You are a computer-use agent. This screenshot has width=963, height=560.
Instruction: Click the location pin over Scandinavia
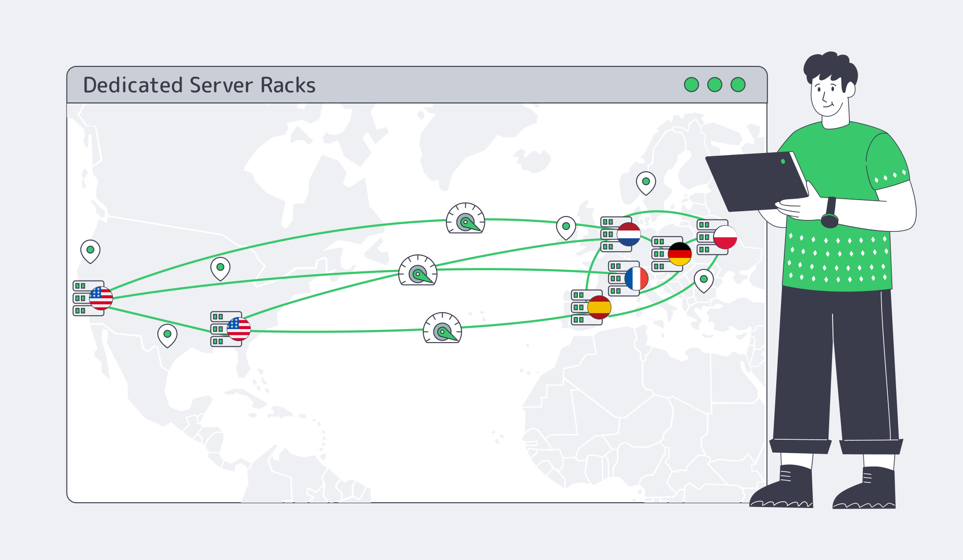coord(646,183)
